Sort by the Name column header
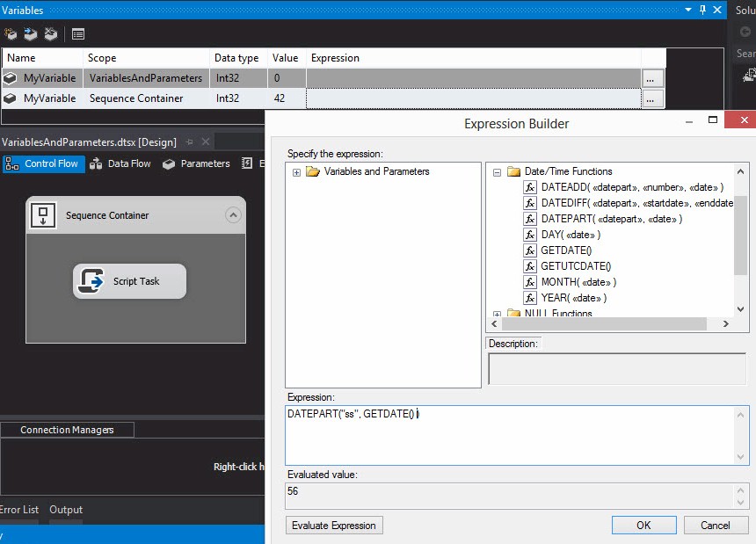This screenshot has width=756, height=544. [42, 58]
